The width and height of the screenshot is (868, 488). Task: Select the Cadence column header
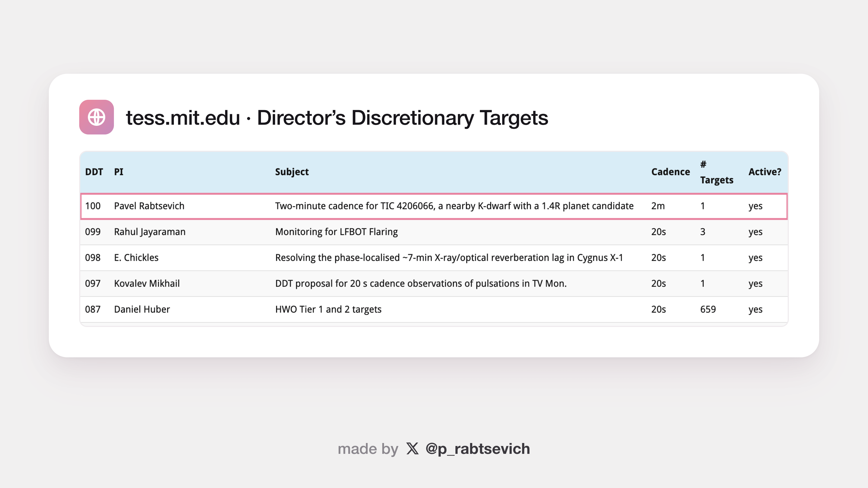671,172
